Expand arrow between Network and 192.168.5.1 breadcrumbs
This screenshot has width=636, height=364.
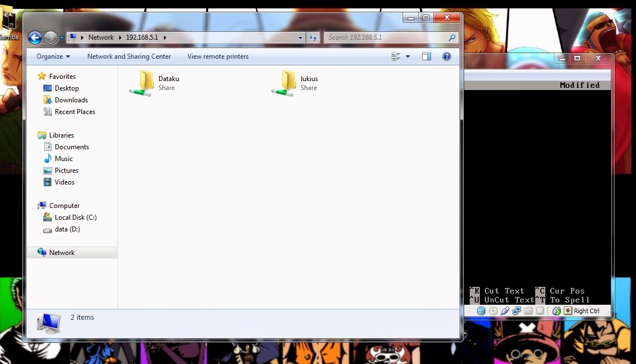(120, 37)
